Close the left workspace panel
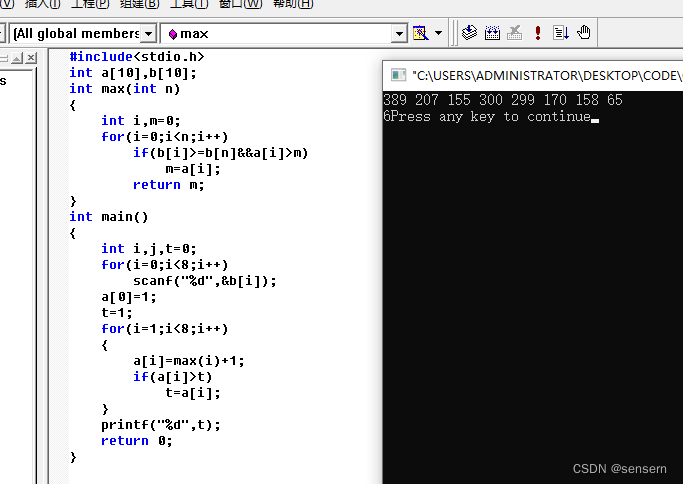The width and height of the screenshot is (683, 484). 31,58
